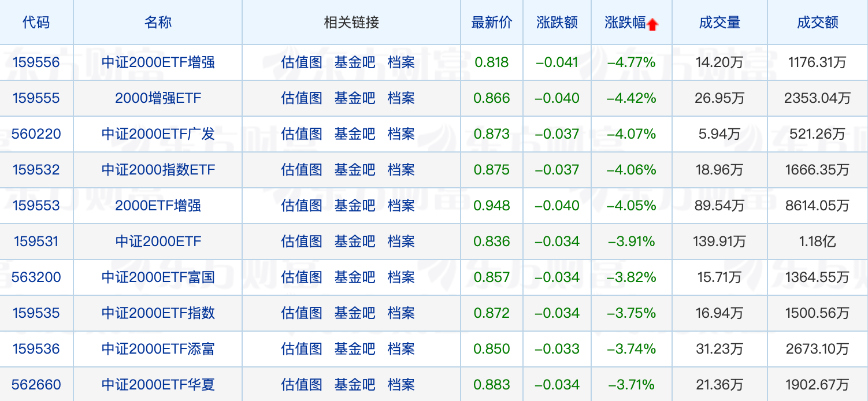868x401 pixels.
Task: Open 档案 for 中证2000ETF增强 row
Action: 401,62
